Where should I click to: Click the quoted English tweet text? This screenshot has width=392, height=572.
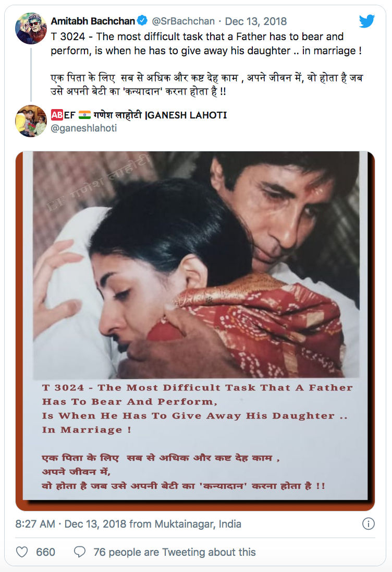206,43
